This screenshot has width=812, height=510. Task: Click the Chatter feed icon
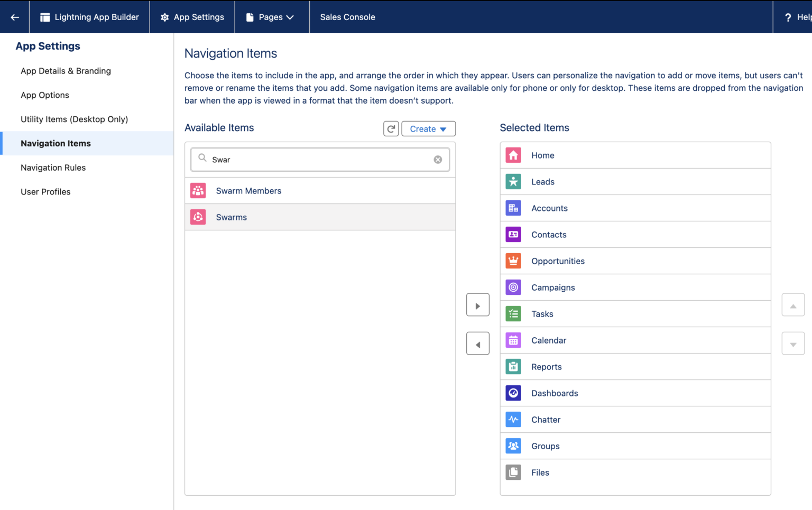click(513, 419)
